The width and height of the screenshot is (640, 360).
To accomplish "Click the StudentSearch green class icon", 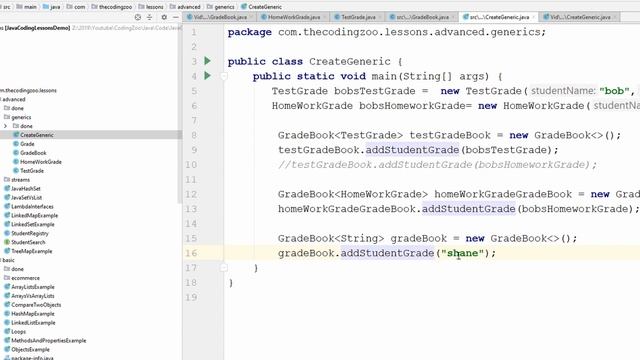I will (x=7, y=242).
